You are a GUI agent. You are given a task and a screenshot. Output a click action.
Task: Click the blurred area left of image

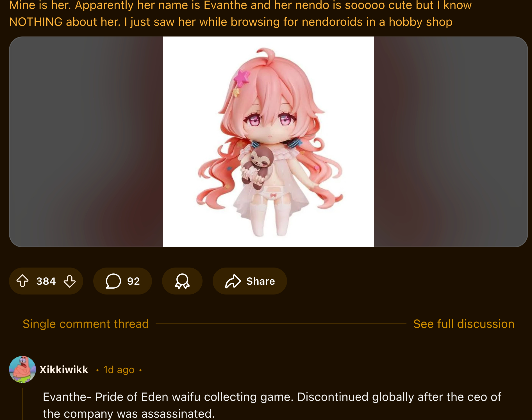[86, 142]
